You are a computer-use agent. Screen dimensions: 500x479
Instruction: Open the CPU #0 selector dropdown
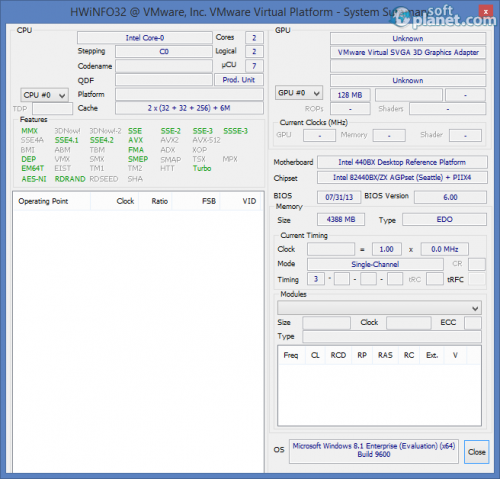point(44,95)
